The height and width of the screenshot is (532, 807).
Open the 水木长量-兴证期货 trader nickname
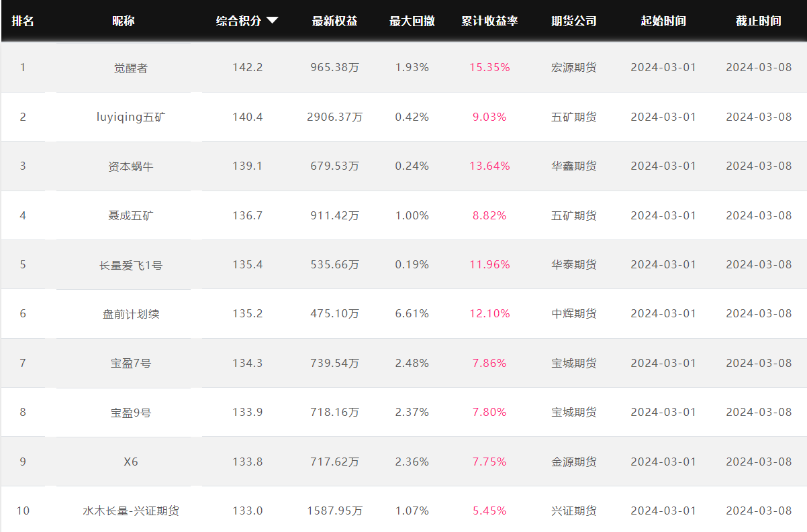131,511
